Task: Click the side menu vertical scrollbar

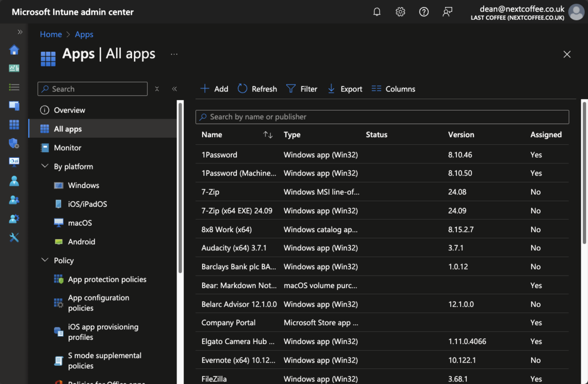Action: point(180,188)
